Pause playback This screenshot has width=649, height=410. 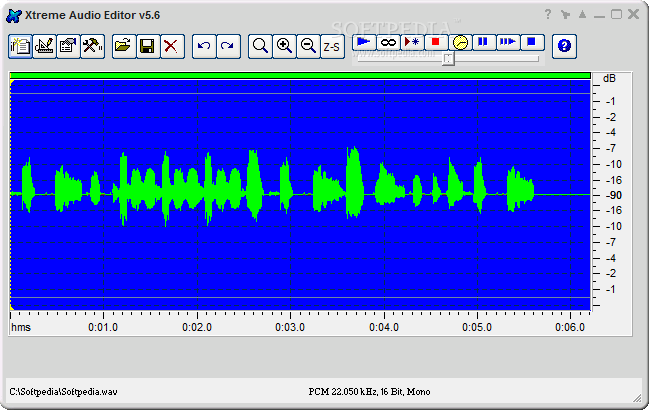(x=484, y=42)
